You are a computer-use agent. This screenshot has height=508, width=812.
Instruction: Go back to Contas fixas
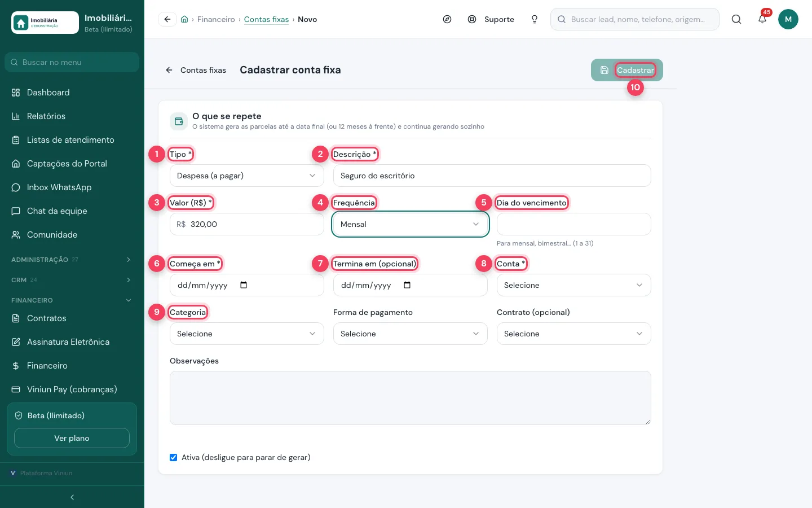tap(195, 70)
